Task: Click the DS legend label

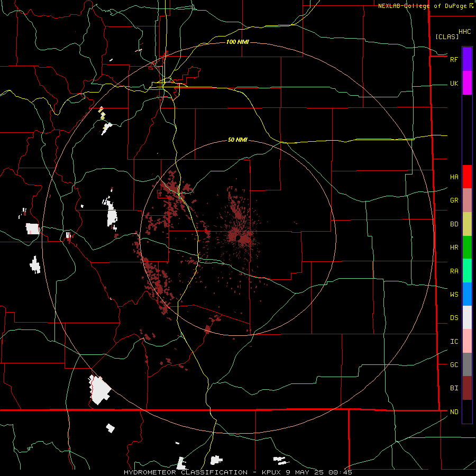Action: click(x=454, y=317)
